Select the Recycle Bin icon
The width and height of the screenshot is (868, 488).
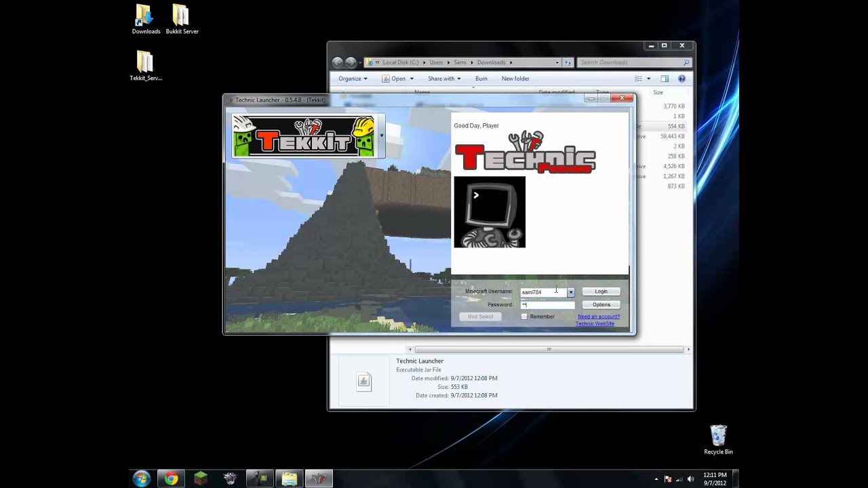tap(718, 440)
